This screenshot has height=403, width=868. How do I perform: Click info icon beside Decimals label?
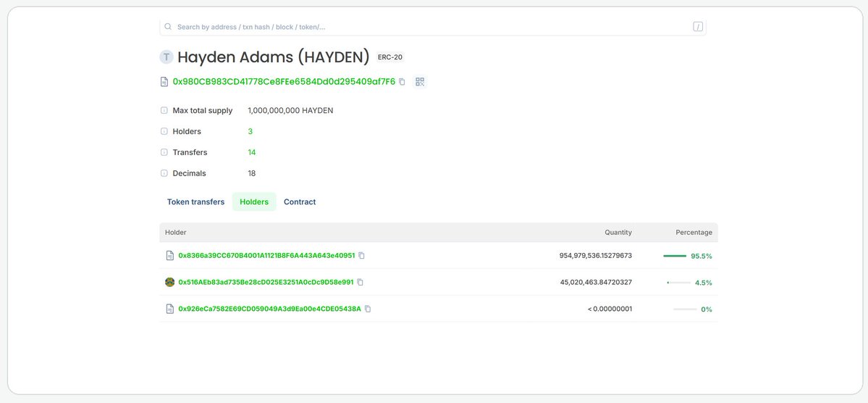[x=164, y=173]
